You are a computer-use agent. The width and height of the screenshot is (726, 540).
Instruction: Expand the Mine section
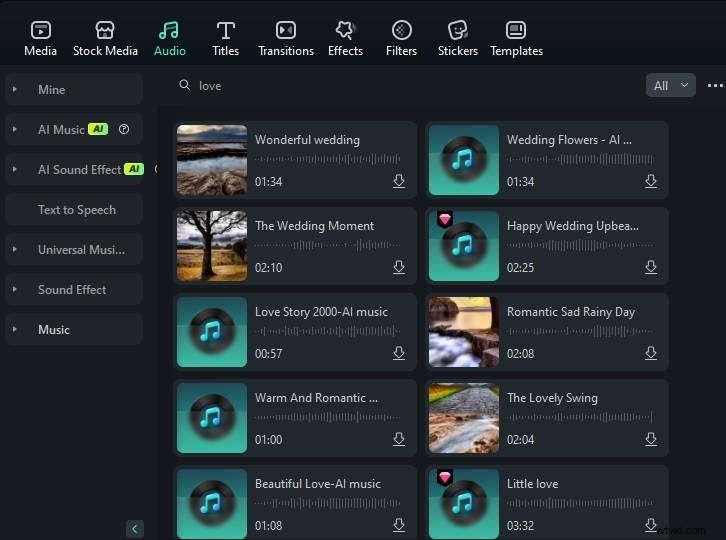pyautogui.click(x=15, y=90)
